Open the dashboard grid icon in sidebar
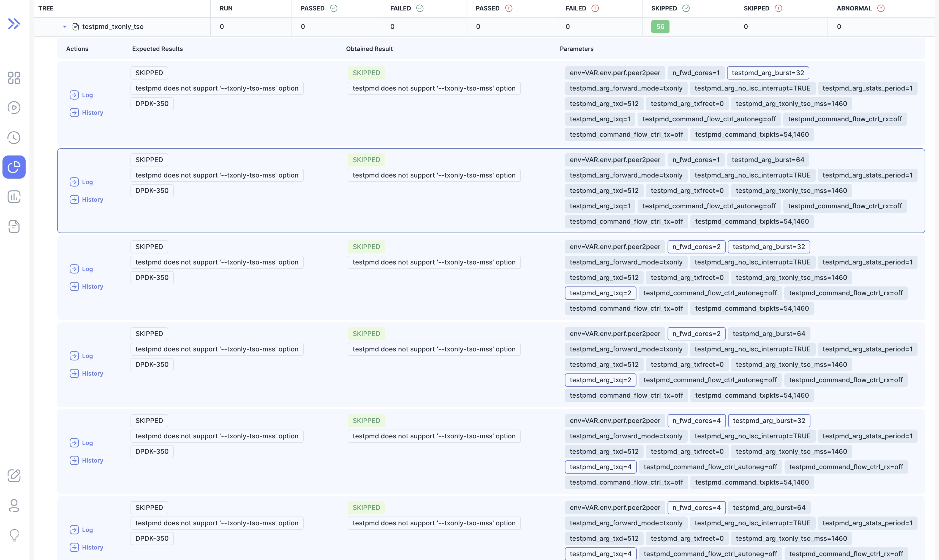The image size is (939, 560). coord(14,78)
